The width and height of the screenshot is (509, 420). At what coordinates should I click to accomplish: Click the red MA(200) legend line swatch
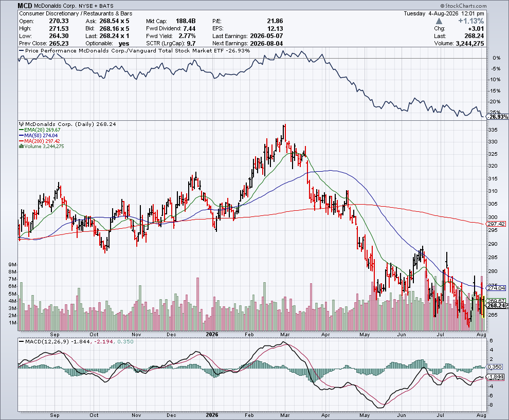[22, 141]
